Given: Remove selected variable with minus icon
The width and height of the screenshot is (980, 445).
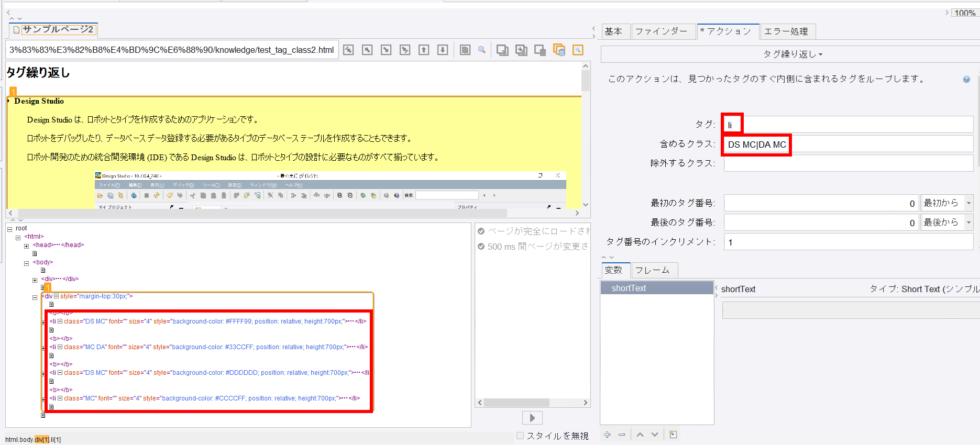Looking at the screenshot, I should pos(622,435).
